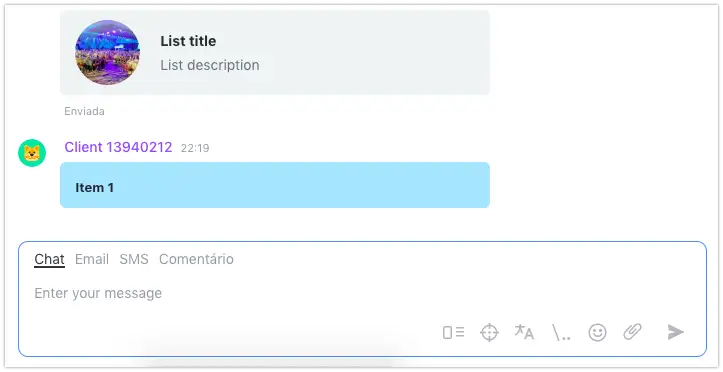Click the Item 1 reply bubble
Screen dimensions: 723x372
tap(275, 185)
